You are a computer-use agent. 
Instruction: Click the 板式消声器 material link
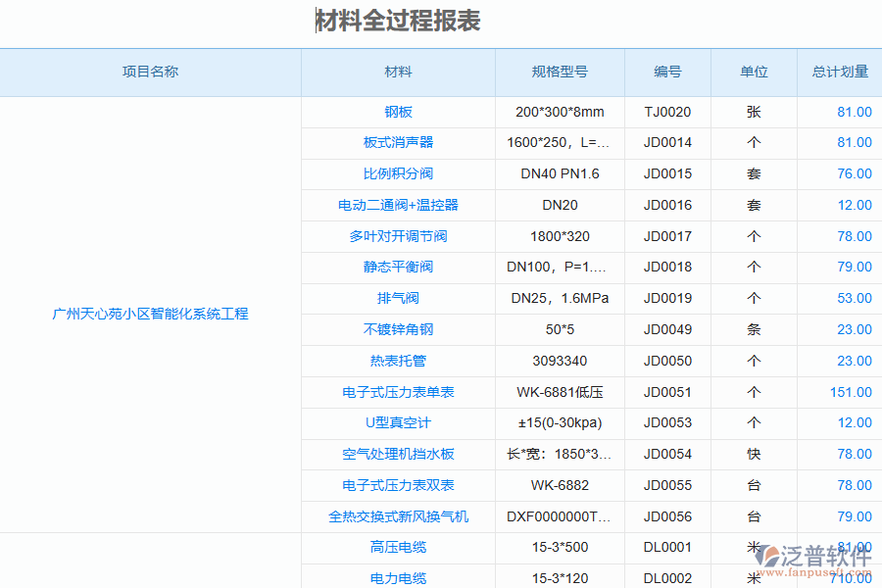click(x=396, y=142)
